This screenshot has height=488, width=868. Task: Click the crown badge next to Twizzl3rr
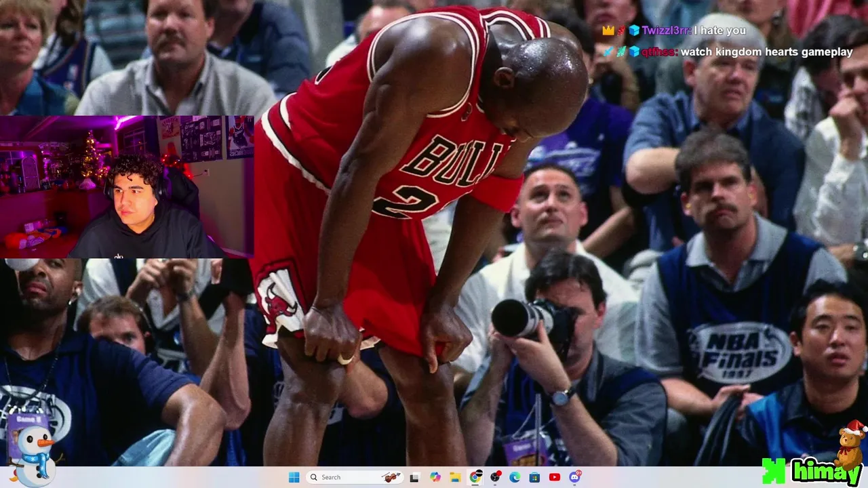coord(608,30)
